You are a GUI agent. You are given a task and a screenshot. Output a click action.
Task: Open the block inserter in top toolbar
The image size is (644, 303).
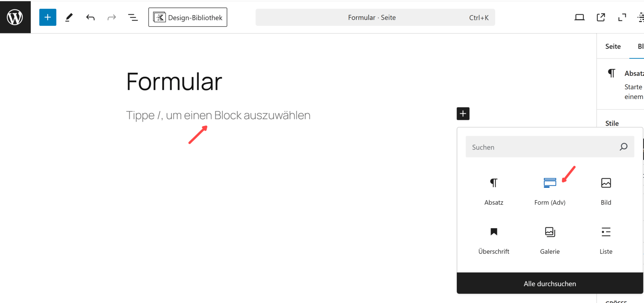(48, 17)
